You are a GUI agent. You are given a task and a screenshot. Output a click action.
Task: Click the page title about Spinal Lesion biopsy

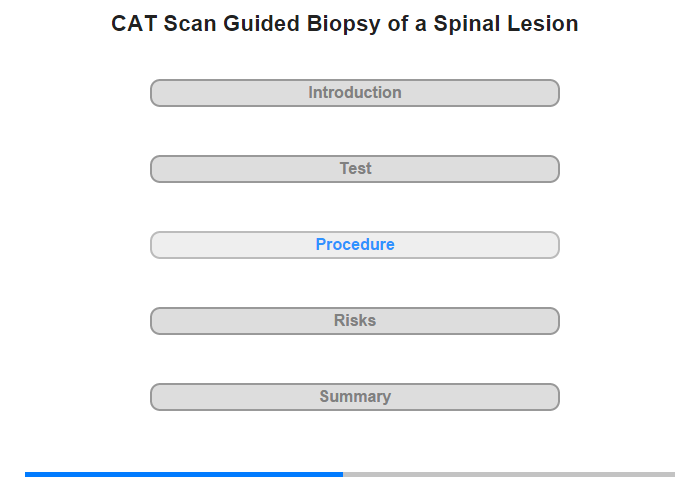click(345, 24)
